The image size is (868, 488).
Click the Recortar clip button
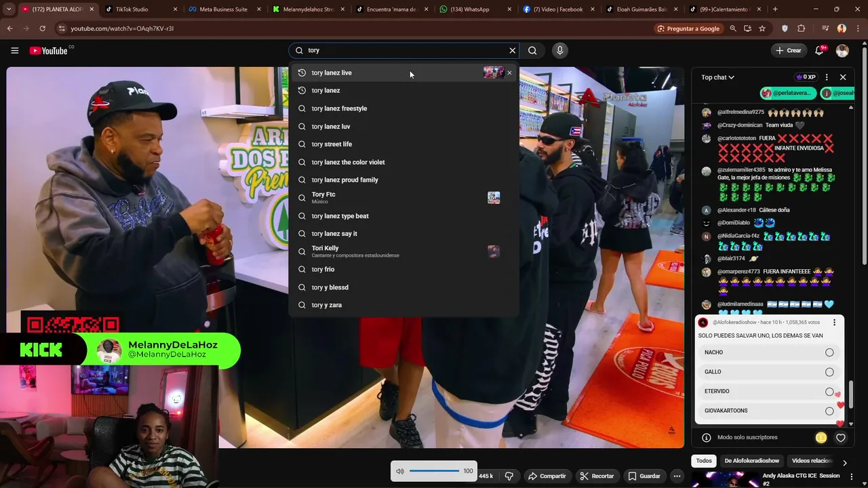coord(597,476)
